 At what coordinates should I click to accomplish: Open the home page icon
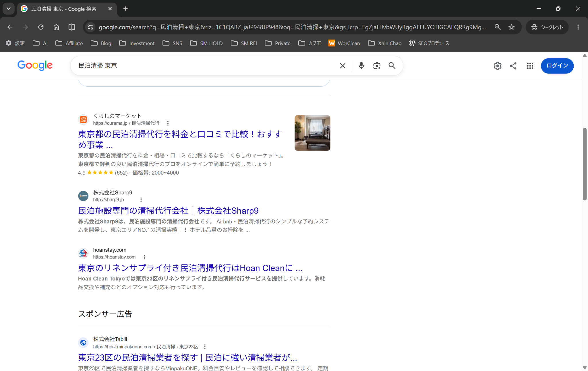tap(56, 27)
